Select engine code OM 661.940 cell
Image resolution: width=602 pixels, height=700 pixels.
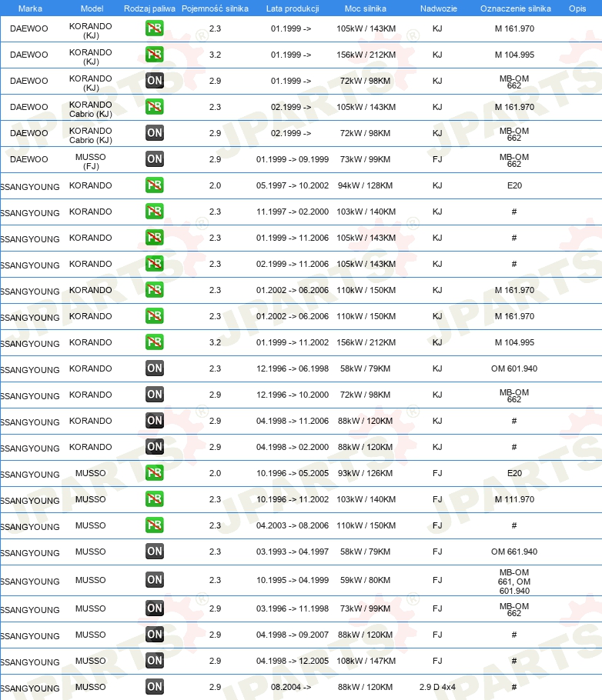point(514,552)
